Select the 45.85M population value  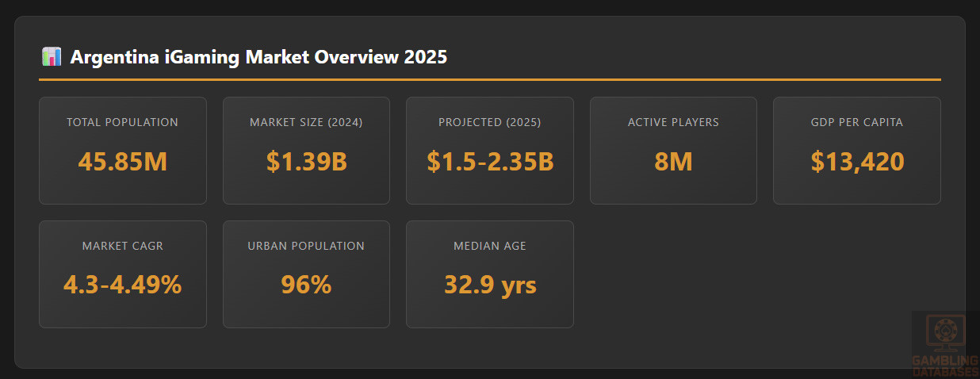click(x=122, y=161)
